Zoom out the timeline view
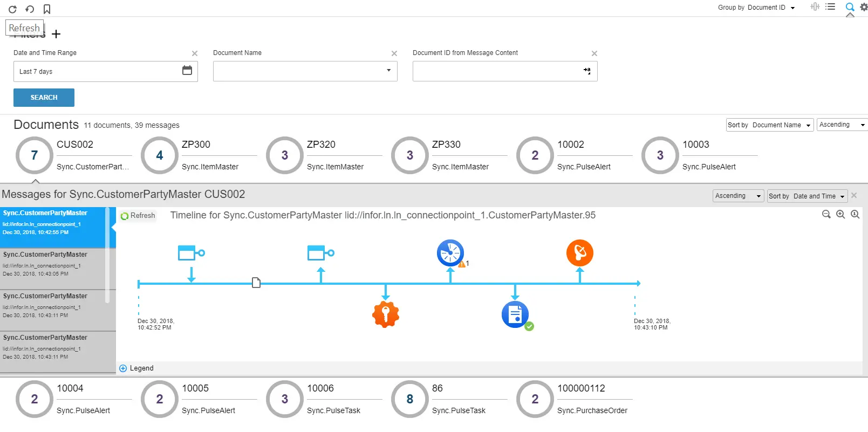Viewport: 868px width, 432px height. [826, 215]
